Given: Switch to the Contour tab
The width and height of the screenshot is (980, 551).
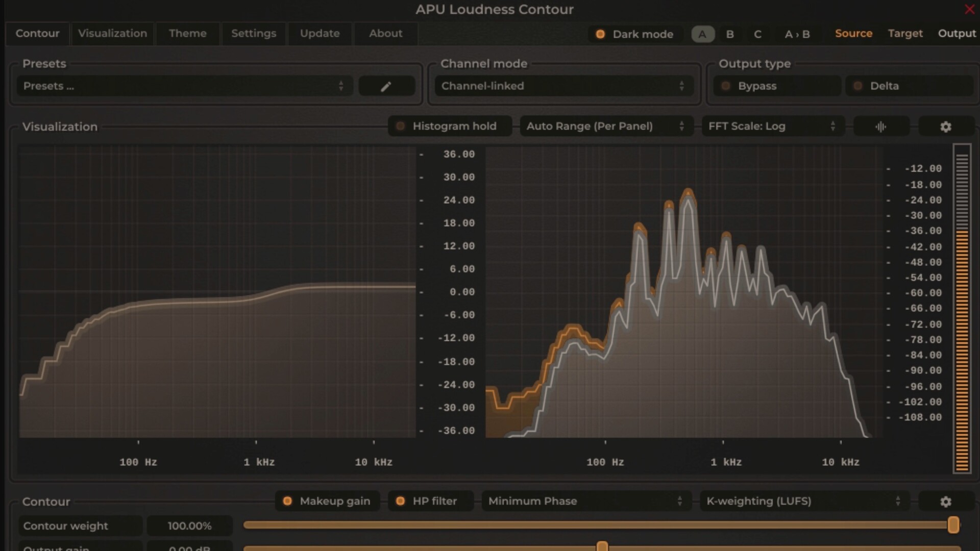Looking at the screenshot, I should (x=37, y=34).
